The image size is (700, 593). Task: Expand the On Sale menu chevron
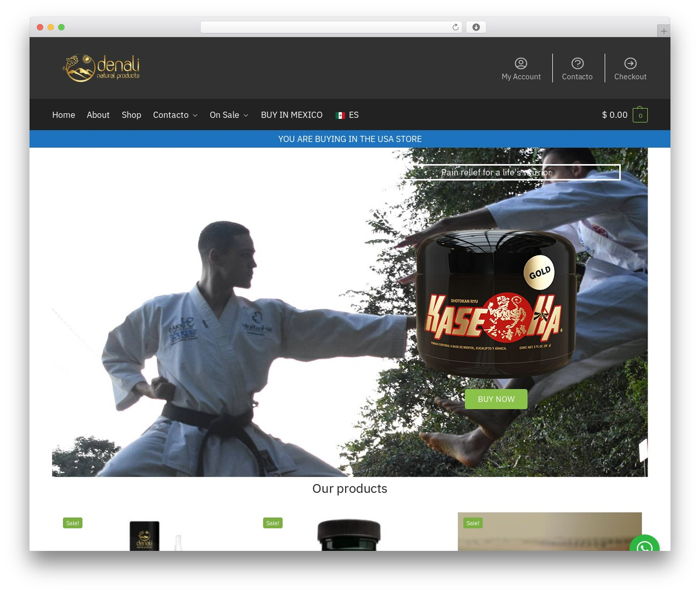(x=246, y=115)
